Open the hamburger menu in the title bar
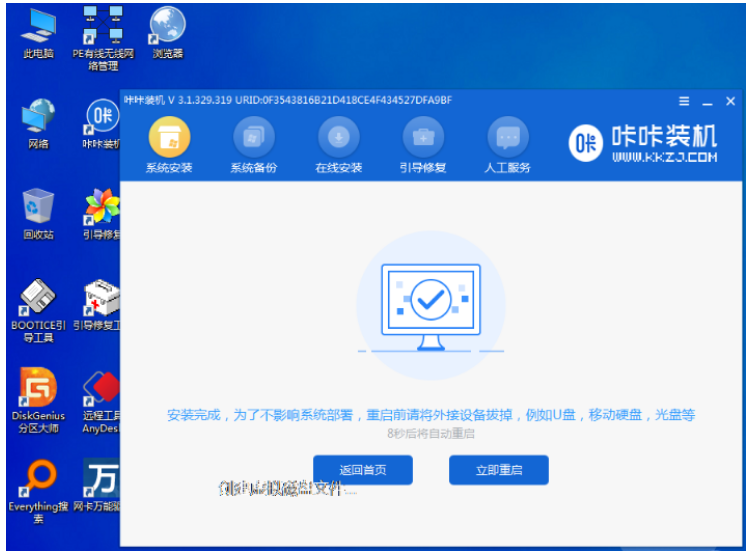The width and height of the screenshot is (746, 551). (x=684, y=102)
